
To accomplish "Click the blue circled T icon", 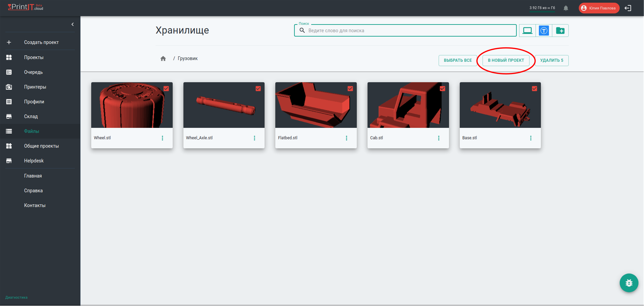I will coord(544,31).
